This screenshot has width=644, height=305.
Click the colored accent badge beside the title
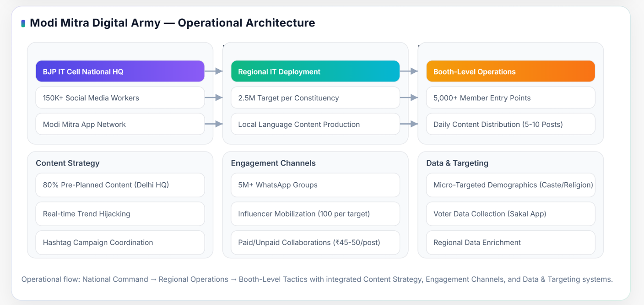[x=23, y=22]
